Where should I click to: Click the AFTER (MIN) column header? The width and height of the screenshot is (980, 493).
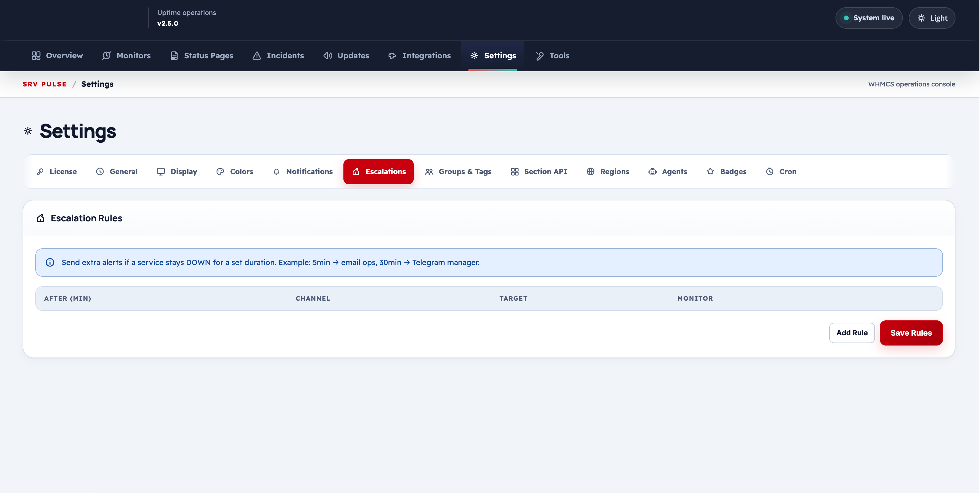[x=68, y=299]
